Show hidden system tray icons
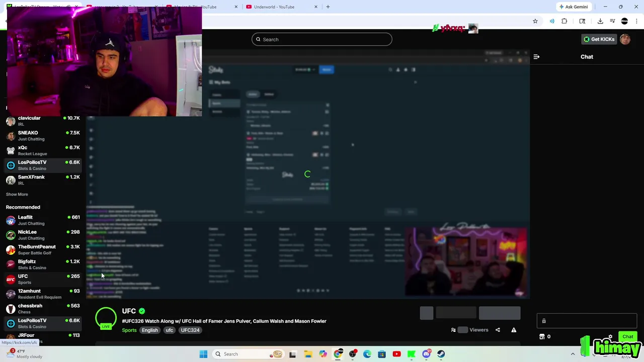This screenshot has width=644, height=362. point(573,354)
